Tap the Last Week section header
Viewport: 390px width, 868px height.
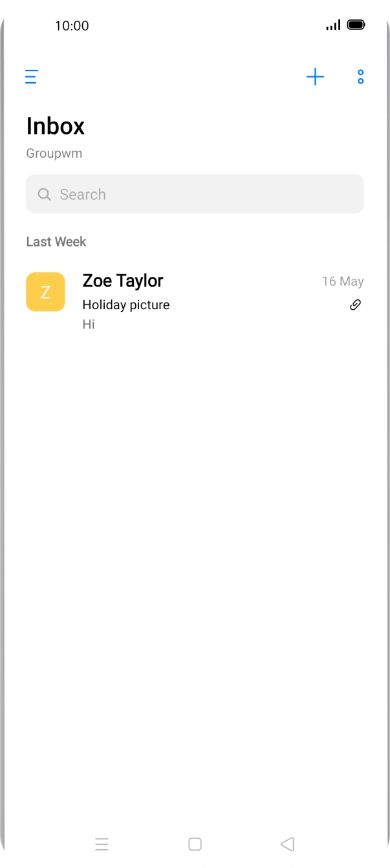click(x=56, y=242)
